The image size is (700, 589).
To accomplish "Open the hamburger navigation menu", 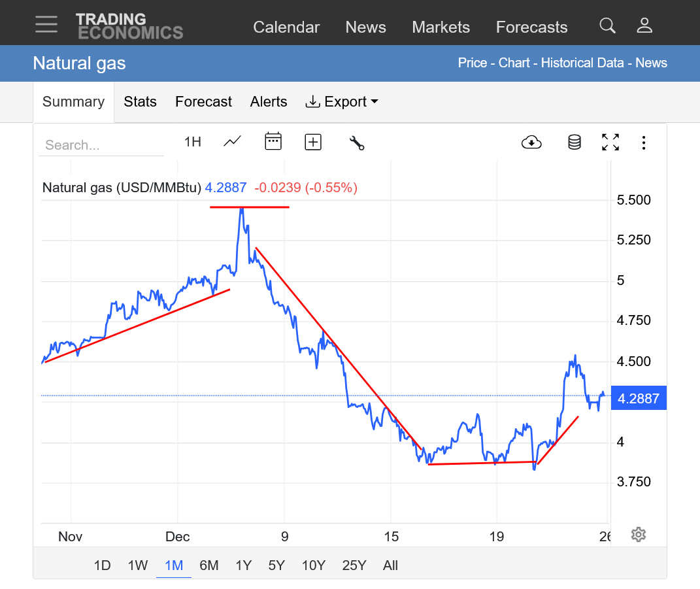I will click(x=46, y=25).
